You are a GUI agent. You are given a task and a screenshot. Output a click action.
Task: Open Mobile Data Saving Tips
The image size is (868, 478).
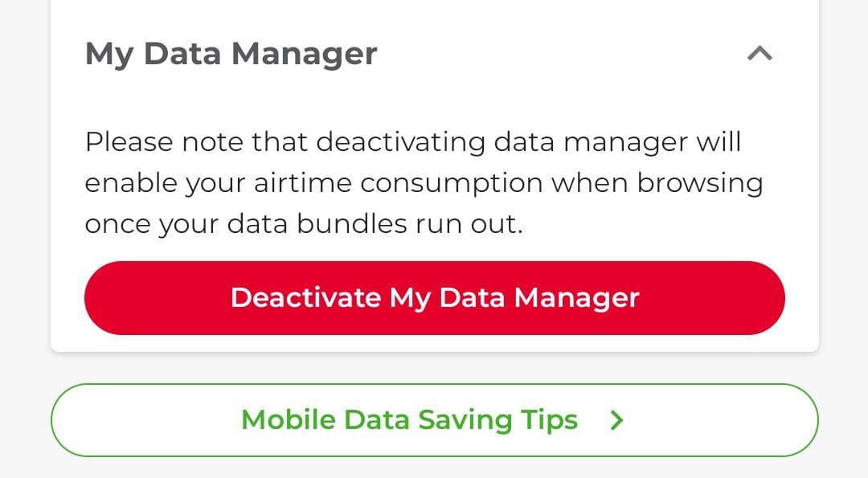(435, 420)
